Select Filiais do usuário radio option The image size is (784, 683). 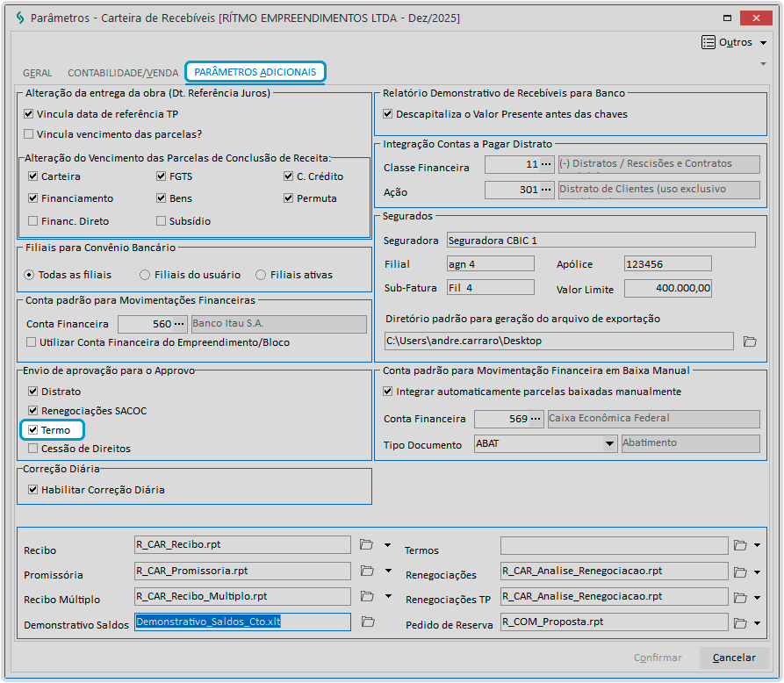point(145,275)
